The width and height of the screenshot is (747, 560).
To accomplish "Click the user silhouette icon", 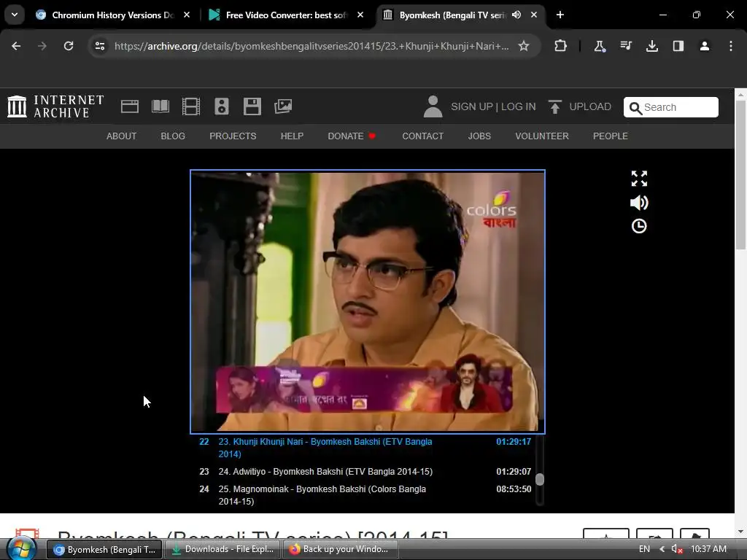I will tap(433, 106).
